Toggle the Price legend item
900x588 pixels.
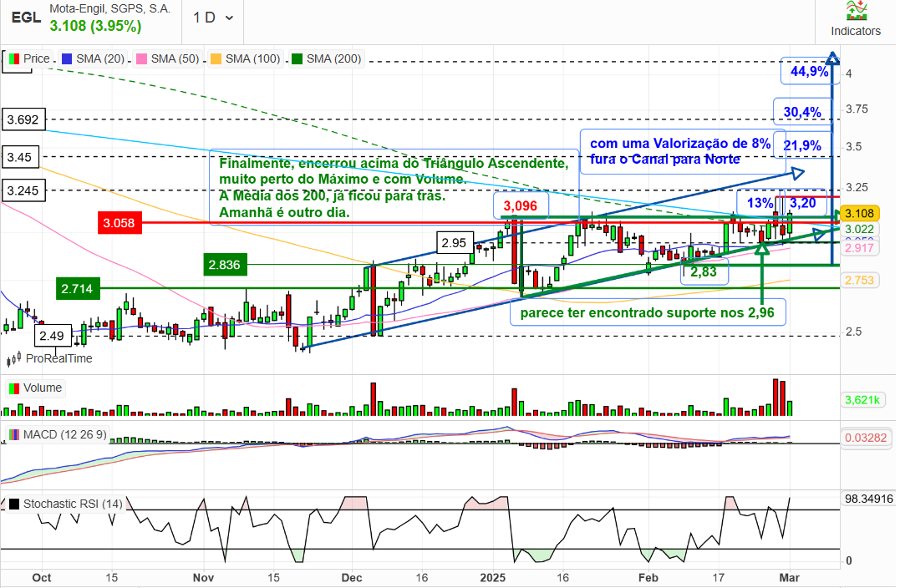click(x=30, y=58)
